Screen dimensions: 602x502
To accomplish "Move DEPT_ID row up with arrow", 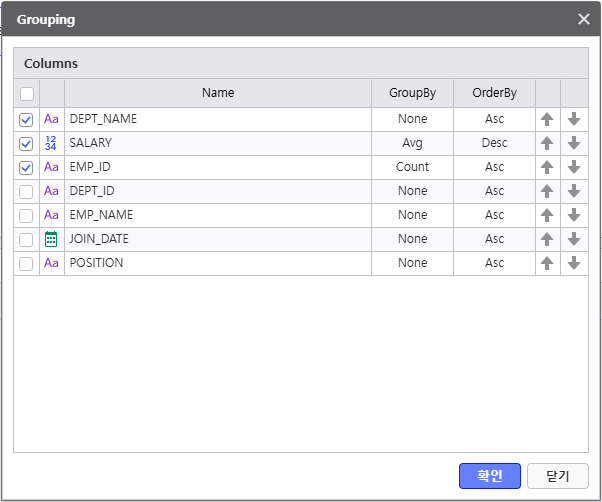I will point(547,191).
